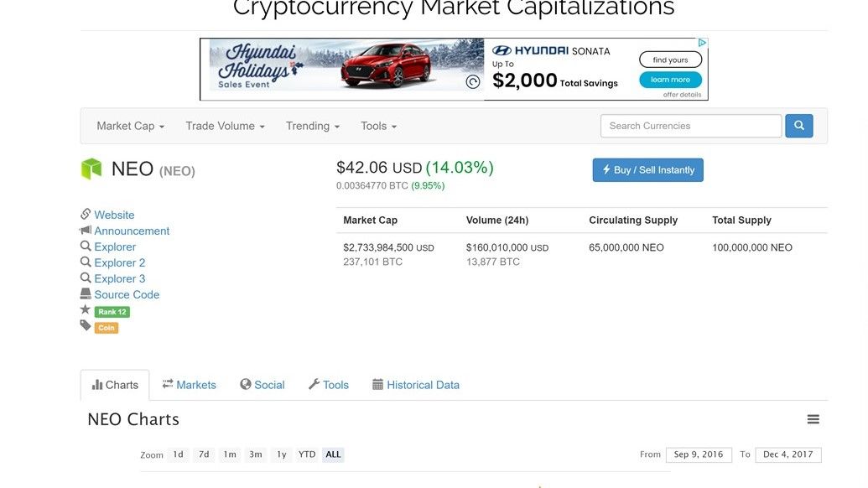Screen dimensions: 868x488
Task: Open the Tools dropdown in the navbar
Action: pos(378,126)
